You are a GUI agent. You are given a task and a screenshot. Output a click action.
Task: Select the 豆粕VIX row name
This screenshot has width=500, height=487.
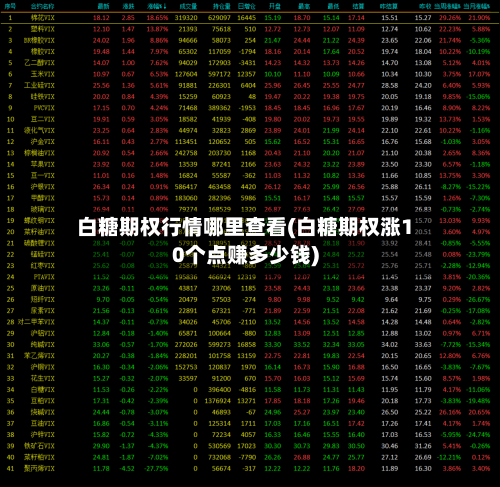(43, 401)
